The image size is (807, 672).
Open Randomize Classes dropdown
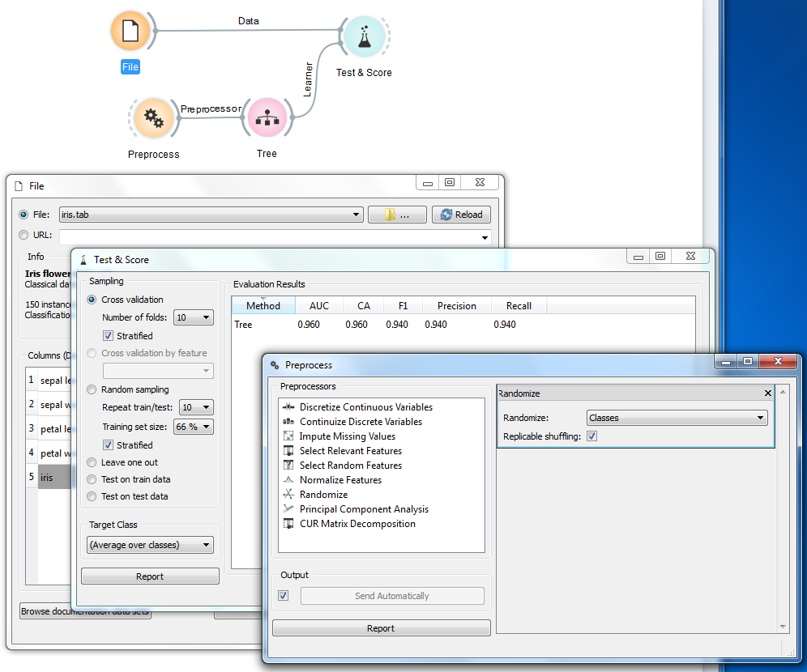point(677,418)
